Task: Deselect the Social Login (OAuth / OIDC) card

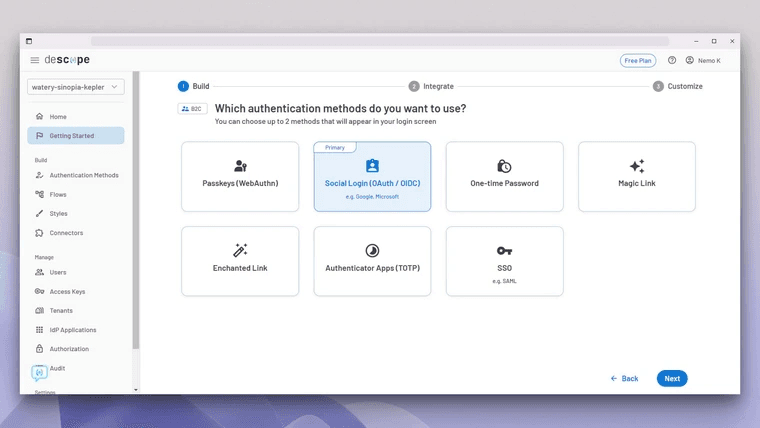Action: click(x=372, y=176)
